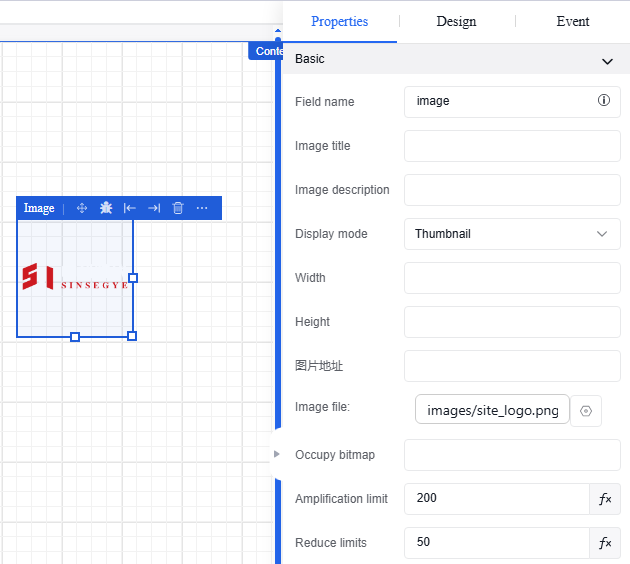
Task: Open fx expression for Amplification limit
Action: point(605,498)
